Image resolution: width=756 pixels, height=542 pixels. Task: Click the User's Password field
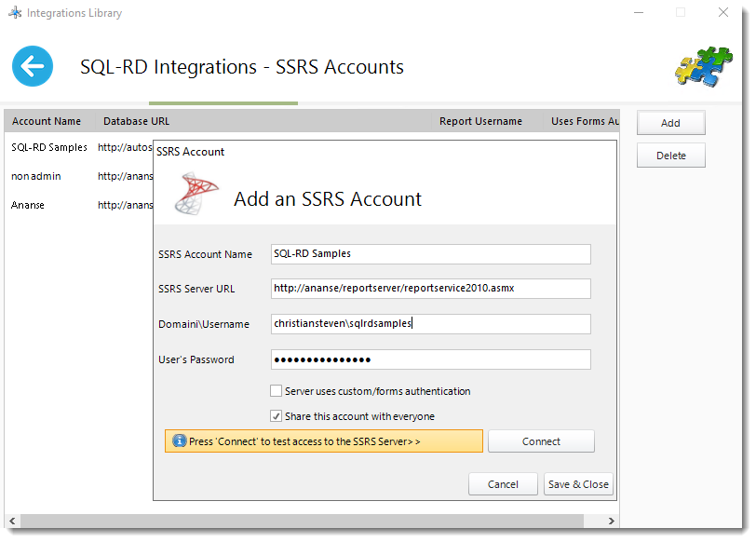430,359
